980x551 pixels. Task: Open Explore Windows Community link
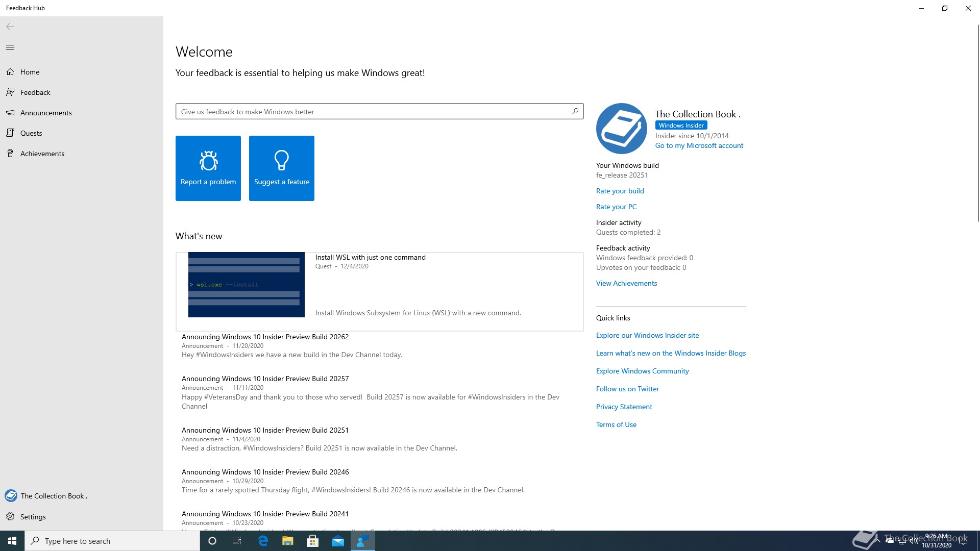click(x=643, y=371)
